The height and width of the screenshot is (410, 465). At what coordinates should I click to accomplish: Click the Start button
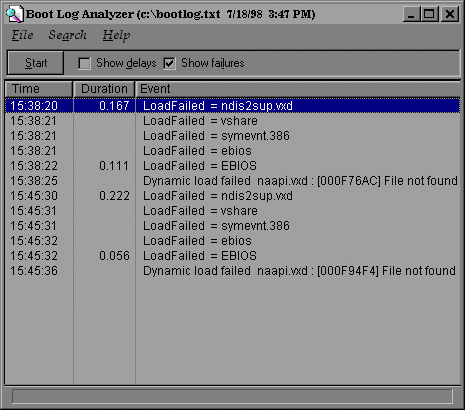coord(35,63)
